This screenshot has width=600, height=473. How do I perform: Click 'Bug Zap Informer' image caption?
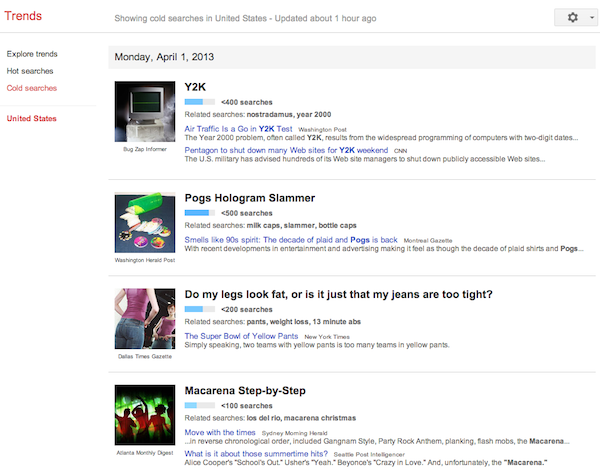145,149
